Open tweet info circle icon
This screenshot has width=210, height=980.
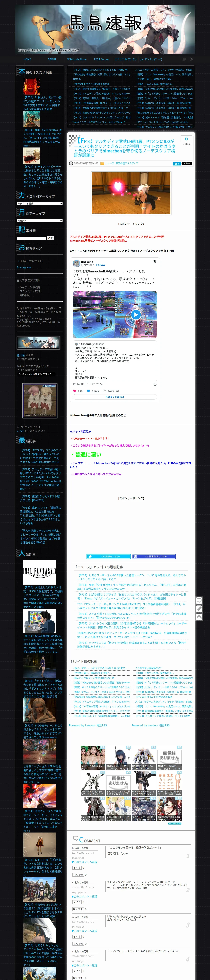(155, 384)
